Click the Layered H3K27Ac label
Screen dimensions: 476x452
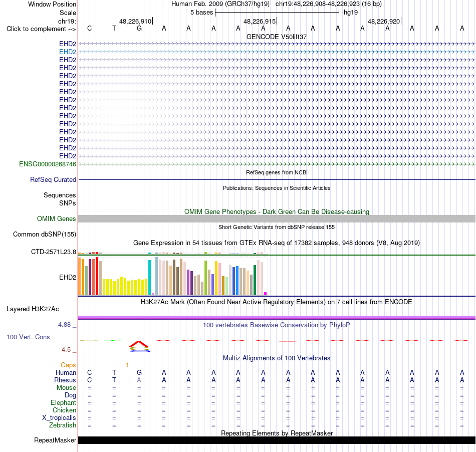[x=33, y=309]
